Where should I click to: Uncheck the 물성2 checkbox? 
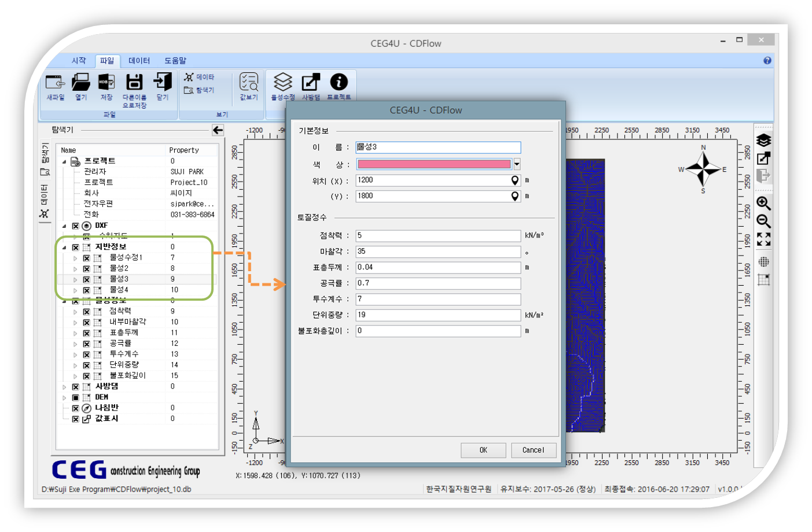coord(86,268)
